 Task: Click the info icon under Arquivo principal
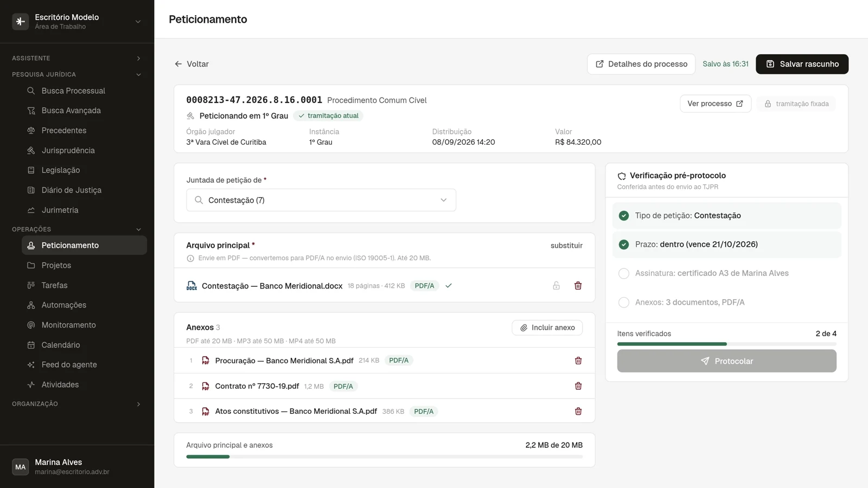[190, 259]
